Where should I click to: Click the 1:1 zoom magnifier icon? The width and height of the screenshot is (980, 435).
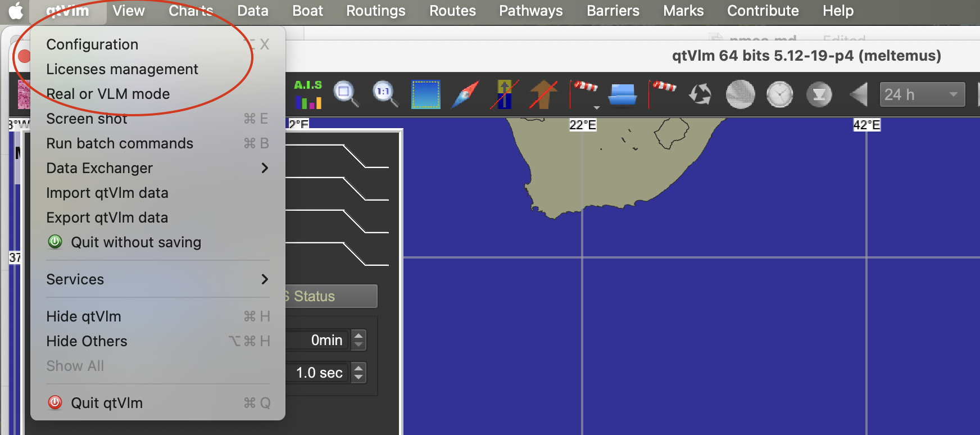click(385, 94)
